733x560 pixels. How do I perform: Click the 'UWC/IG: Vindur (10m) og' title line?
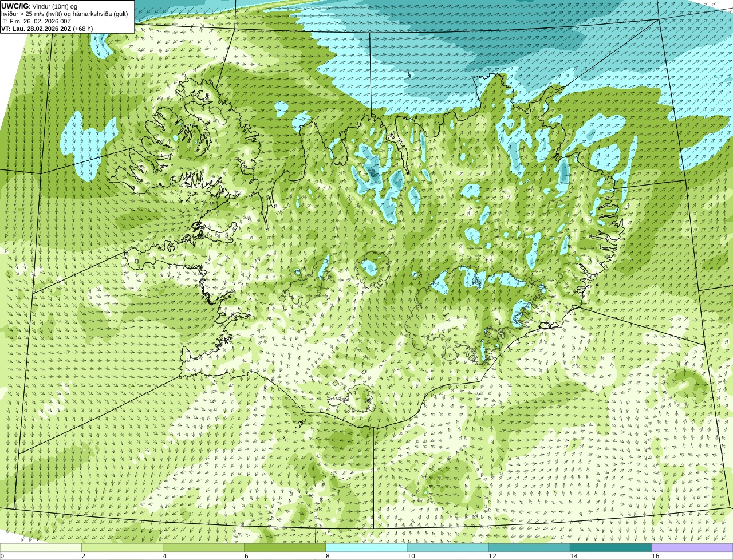pos(40,6)
